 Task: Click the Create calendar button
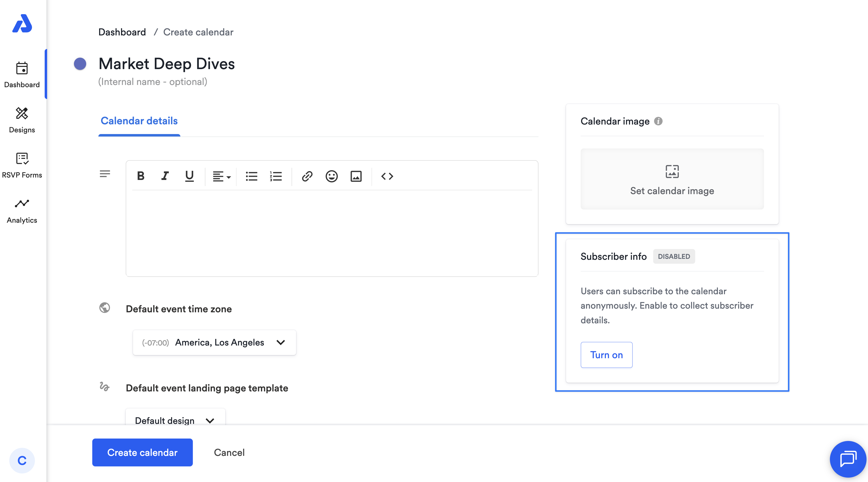point(142,452)
